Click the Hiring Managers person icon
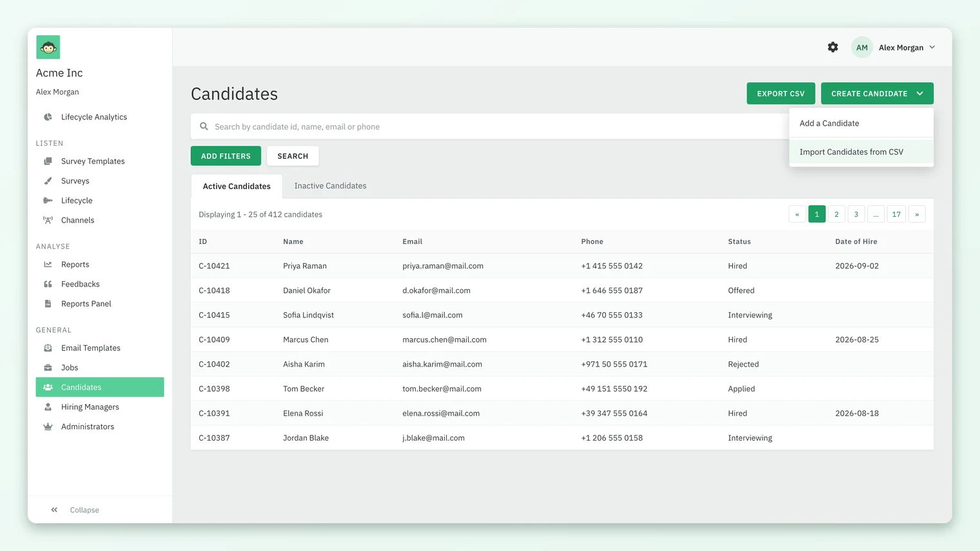 point(48,407)
